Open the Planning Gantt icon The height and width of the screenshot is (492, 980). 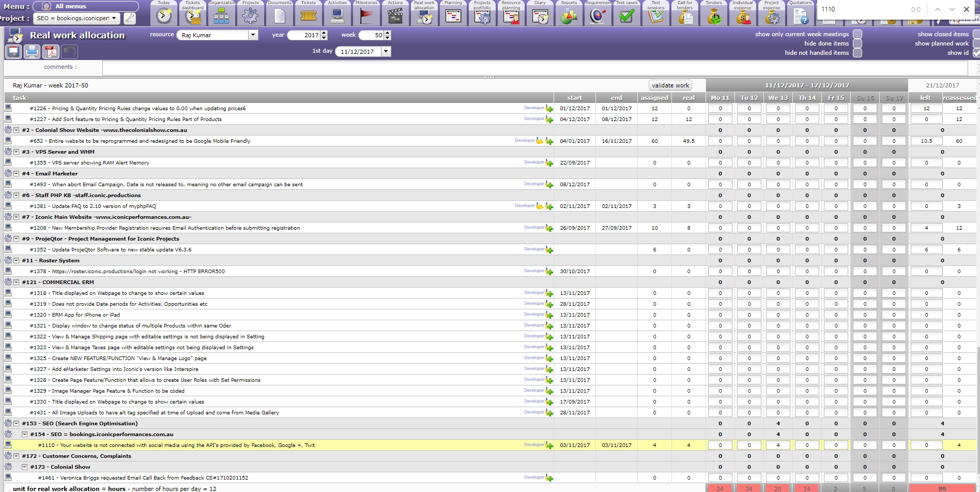coord(453,16)
